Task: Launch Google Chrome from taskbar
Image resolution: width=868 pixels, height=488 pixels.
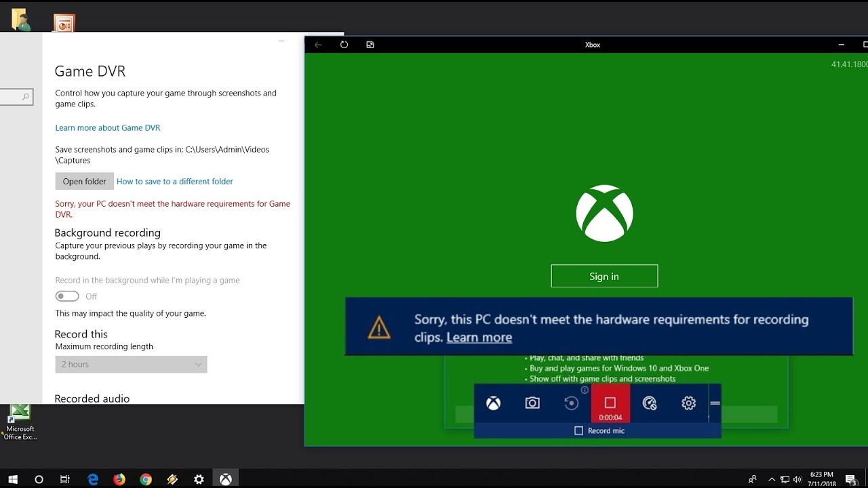Action: 146,479
